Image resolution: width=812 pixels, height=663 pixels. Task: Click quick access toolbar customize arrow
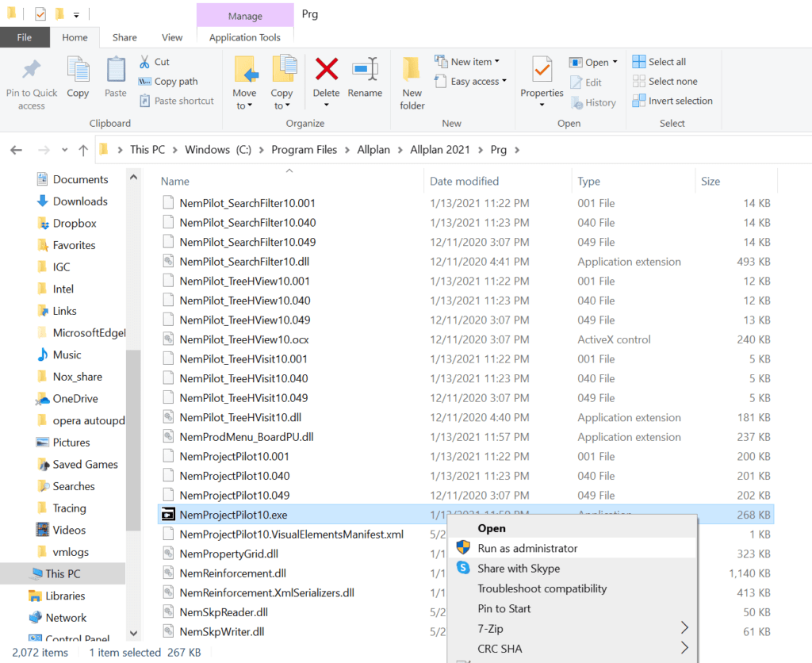[x=76, y=15]
